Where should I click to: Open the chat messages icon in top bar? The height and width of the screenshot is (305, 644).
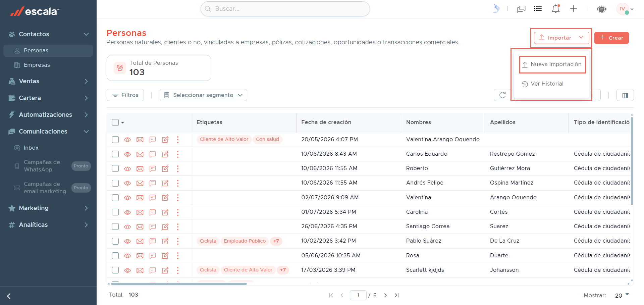coord(521,9)
